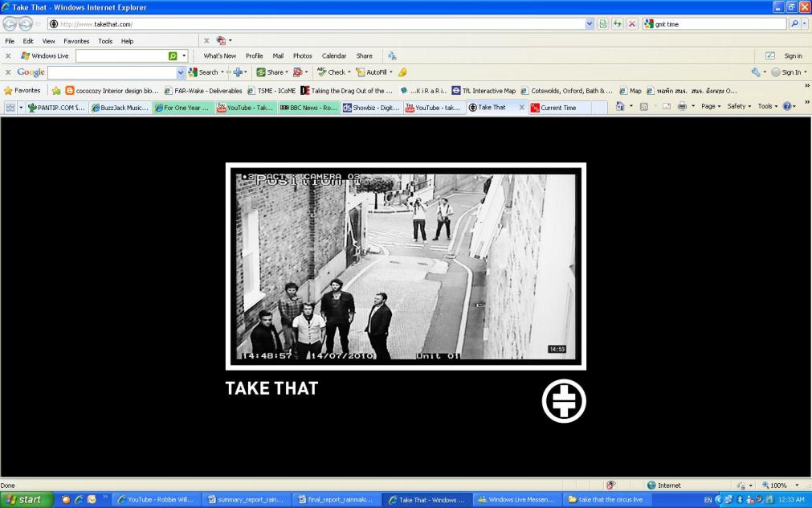Click the compatibility view icon next to the address bar
Viewport: 812px width, 508px height.
click(x=603, y=24)
